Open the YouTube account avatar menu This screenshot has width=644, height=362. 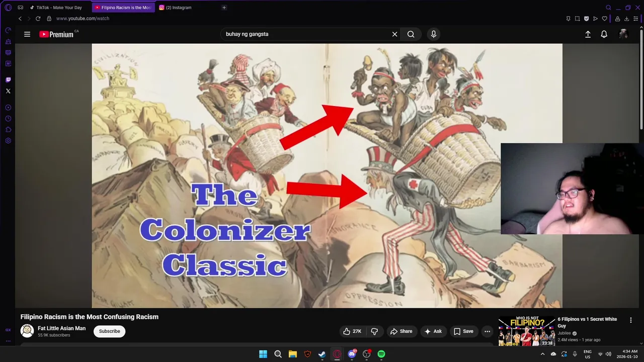point(623,34)
